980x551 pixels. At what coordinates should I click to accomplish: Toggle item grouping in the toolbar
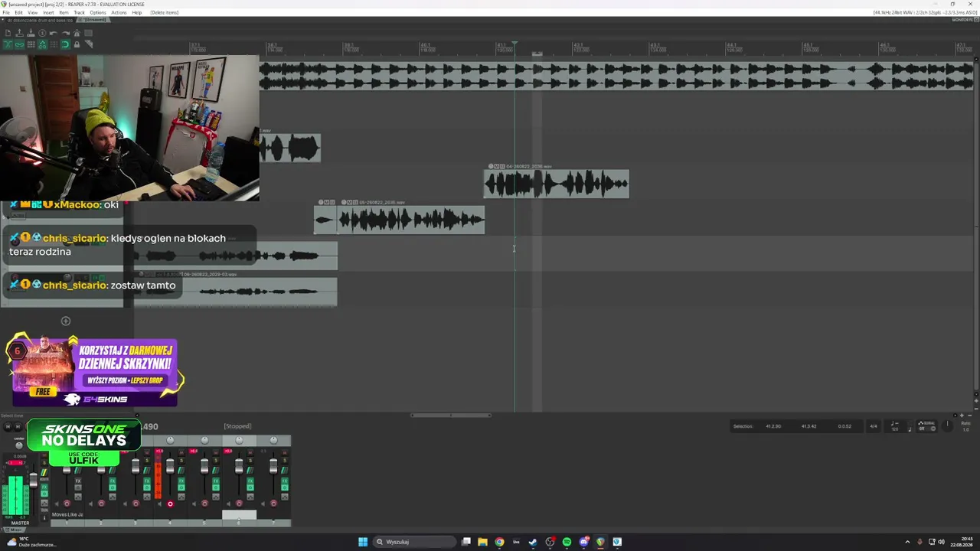19,44
